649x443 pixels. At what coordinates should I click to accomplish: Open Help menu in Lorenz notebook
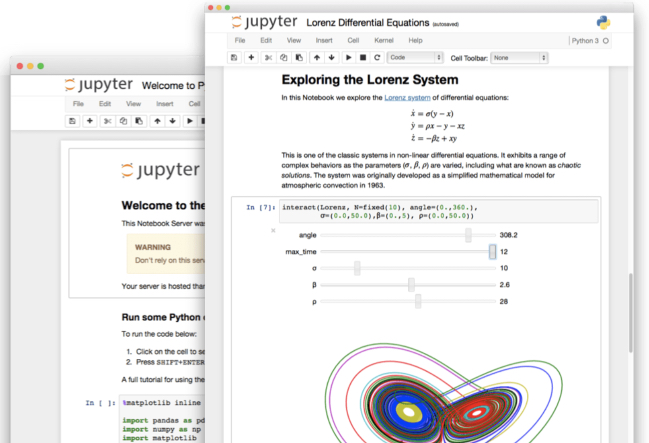415,40
